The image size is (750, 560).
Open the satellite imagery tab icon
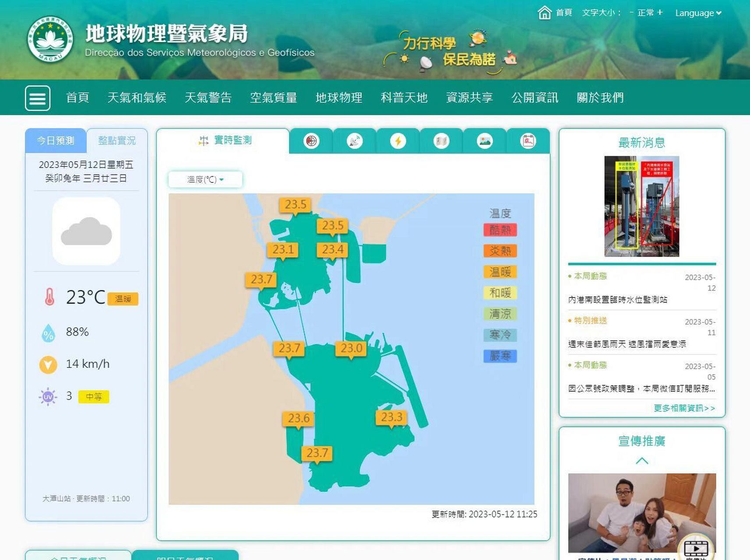354,141
